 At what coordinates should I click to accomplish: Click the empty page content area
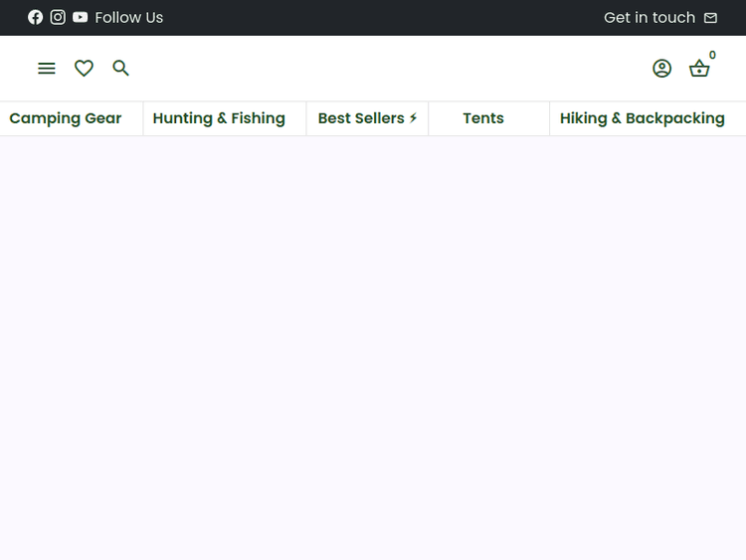pyautogui.click(x=373, y=348)
